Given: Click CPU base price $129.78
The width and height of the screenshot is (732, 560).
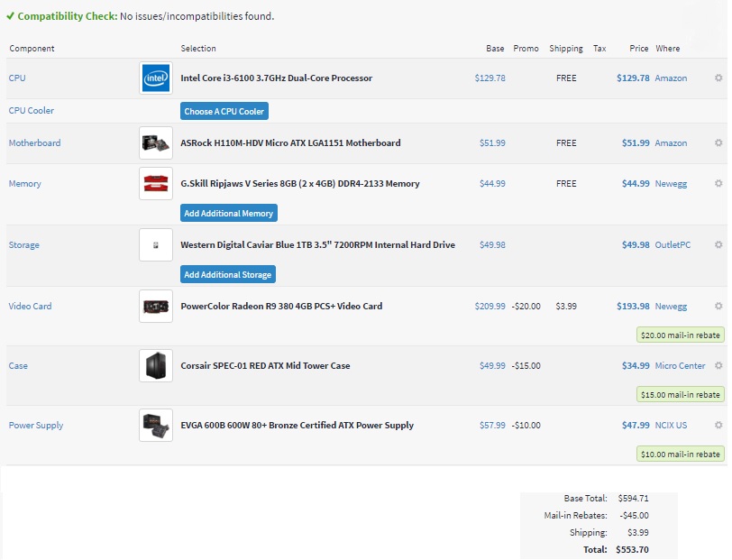Looking at the screenshot, I should point(490,78).
